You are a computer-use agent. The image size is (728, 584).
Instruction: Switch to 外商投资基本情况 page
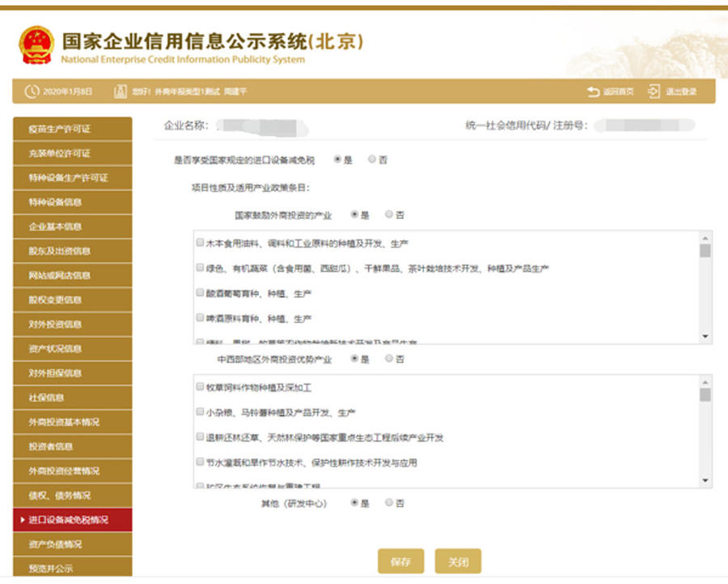coord(73,422)
